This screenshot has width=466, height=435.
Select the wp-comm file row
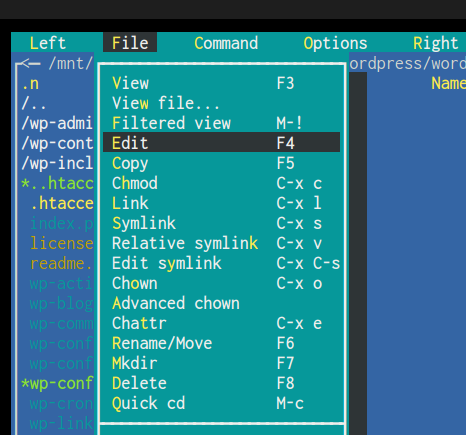coord(57,323)
